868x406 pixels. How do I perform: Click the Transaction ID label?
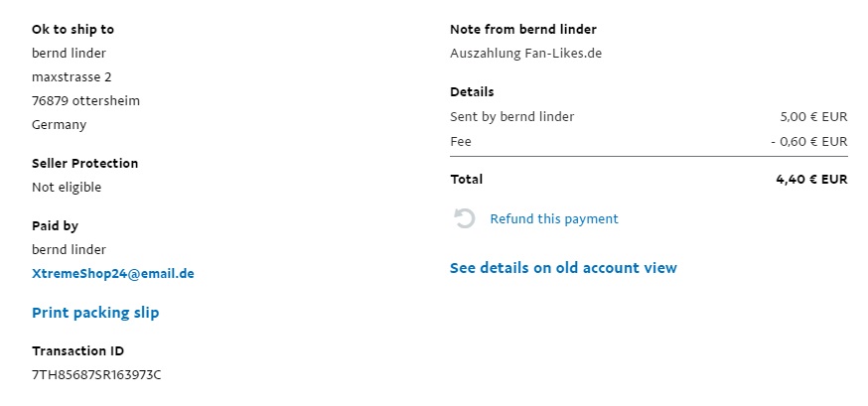pos(77,350)
